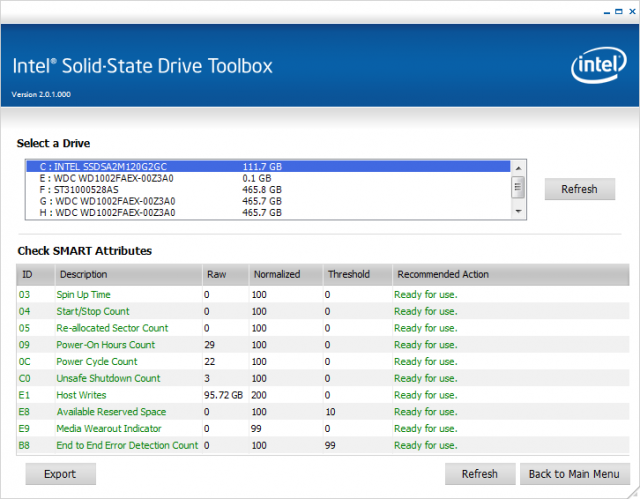Viewport: 640px width, 499px height.
Task: Sort by the Description column header
Action: (129, 275)
